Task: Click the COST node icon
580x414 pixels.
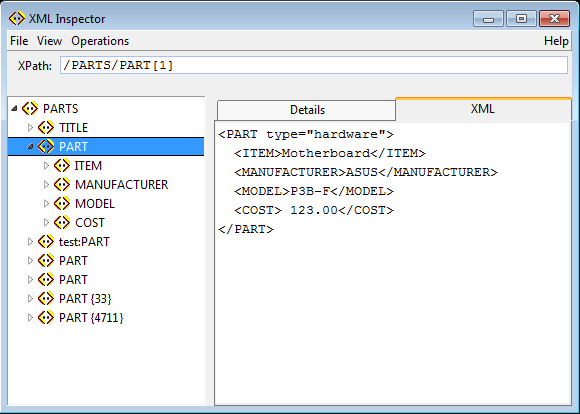Action: click(x=62, y=222)
